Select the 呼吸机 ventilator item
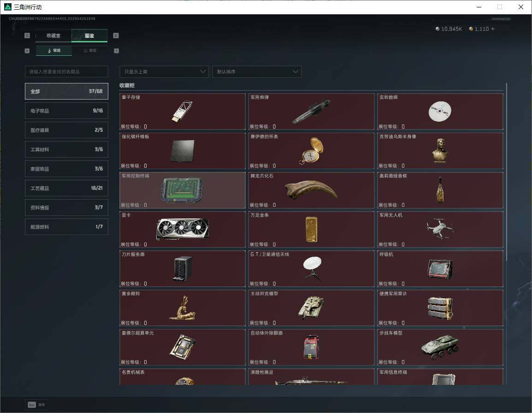This screenshot has width=532, height=413. pos(440,269)
